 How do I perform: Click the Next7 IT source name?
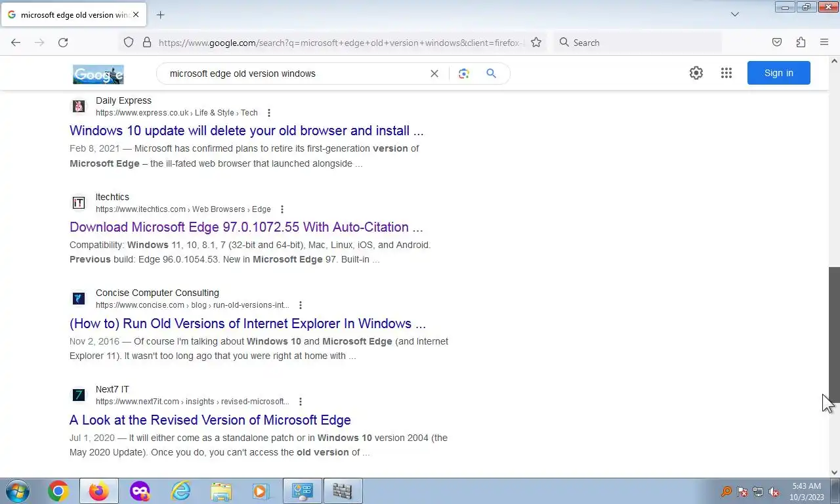(x=112, y=389)
